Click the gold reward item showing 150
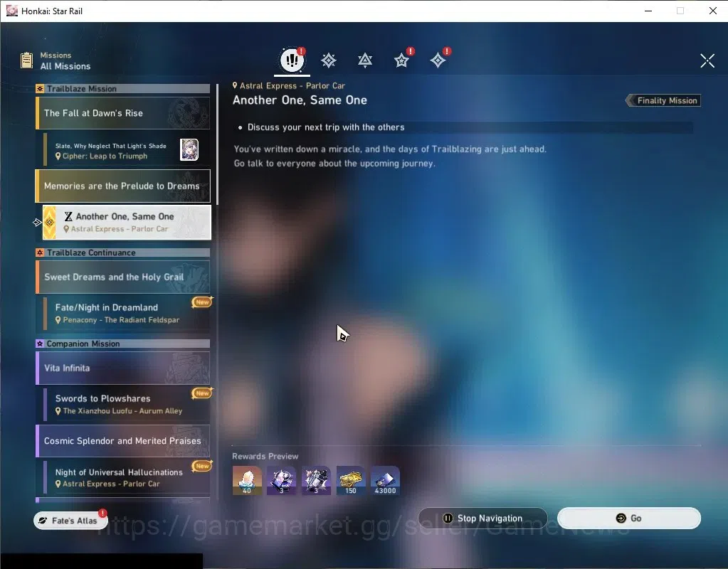The width and height of the screenshot is (728, 569). 351,480
